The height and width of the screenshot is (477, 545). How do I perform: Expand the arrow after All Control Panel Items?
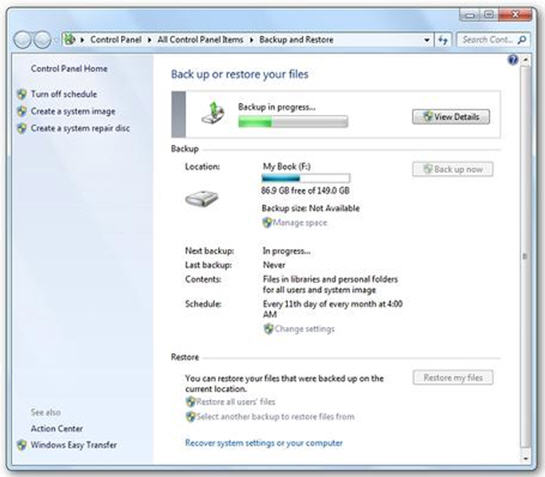click(251, 40)
